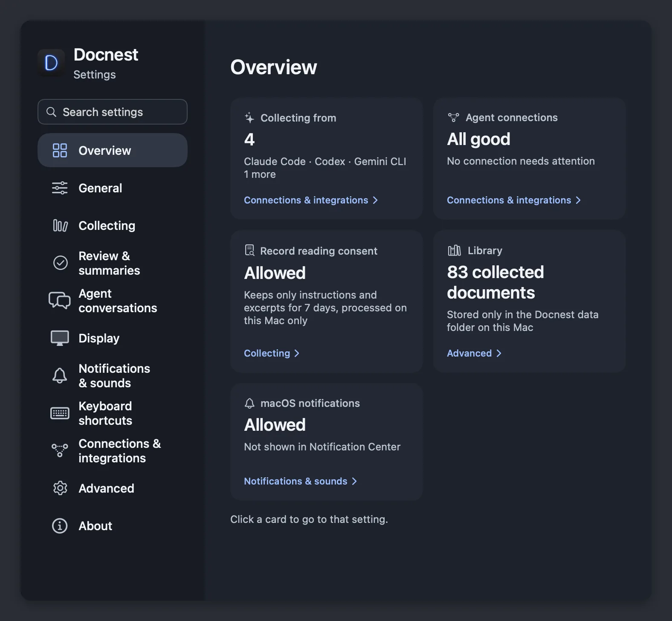Click 'Stored only in the Docnest data folder' text
672x621 pixels.
[523, 321]
